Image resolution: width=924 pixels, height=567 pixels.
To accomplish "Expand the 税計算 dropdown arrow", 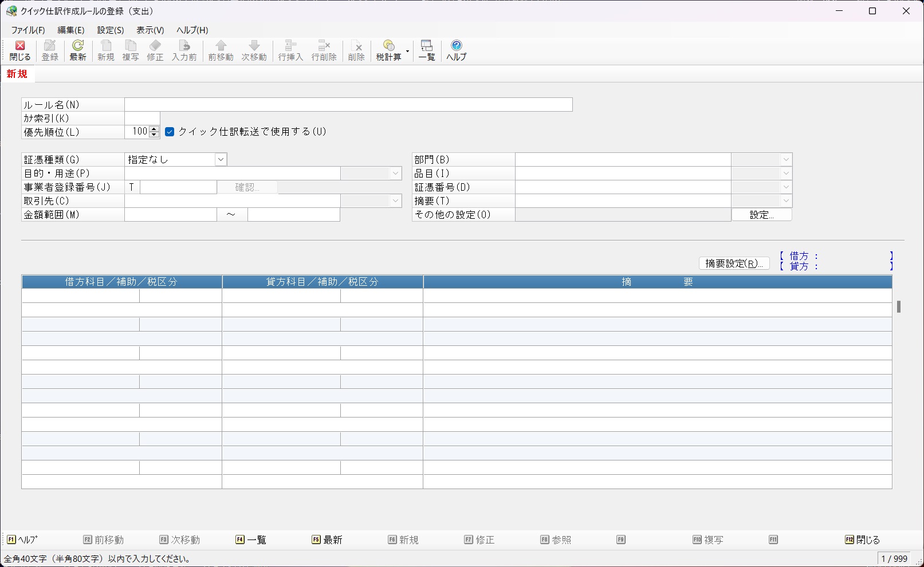I will (407, 51).
